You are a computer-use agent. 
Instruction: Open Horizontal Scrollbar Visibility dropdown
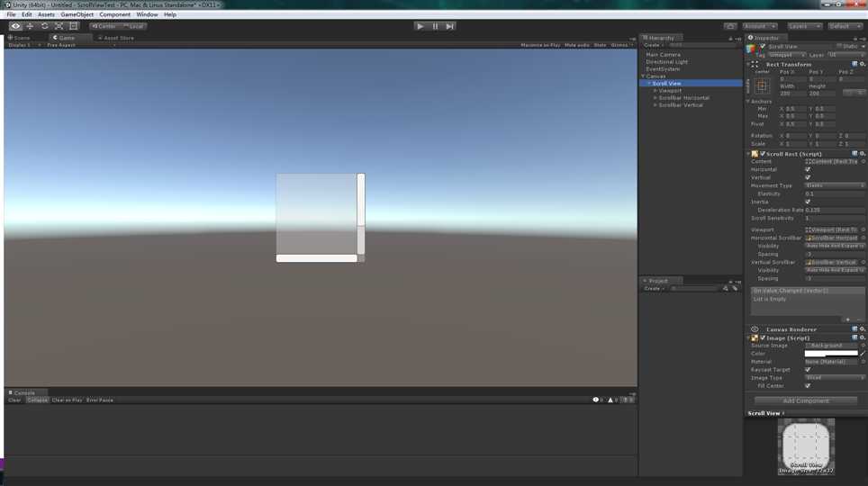(x=834, y=246)
